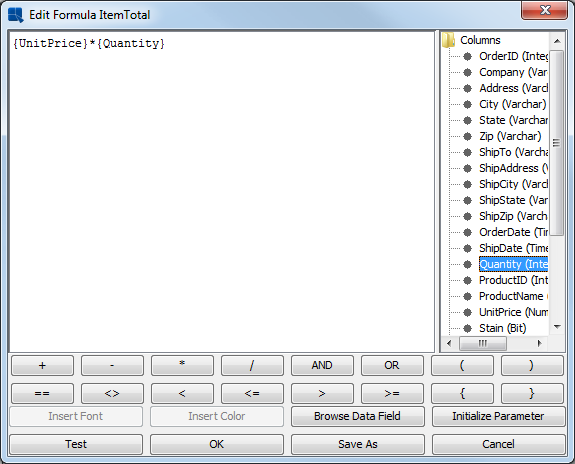Click the application icon in title bar
The height and width of the screenshot is (464, 575).
click(16, 15)
